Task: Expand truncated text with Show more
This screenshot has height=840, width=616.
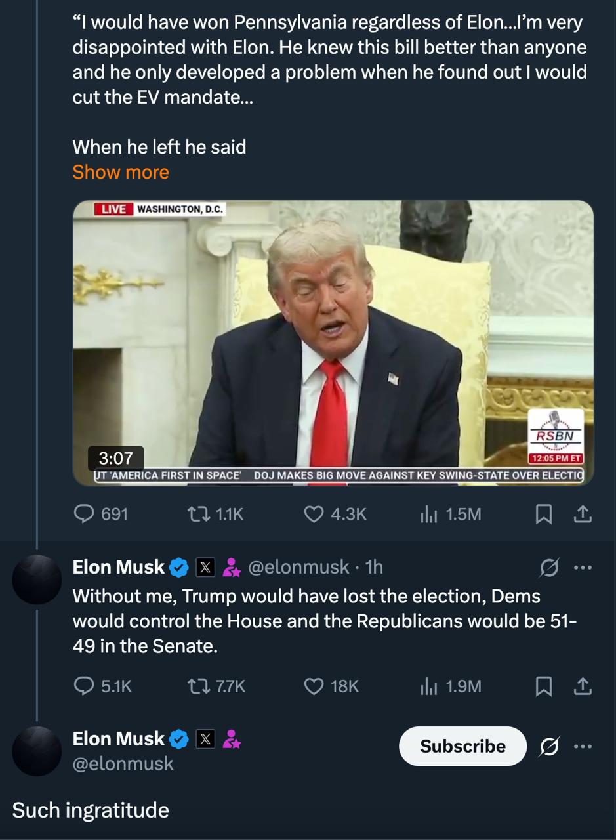Action: coord(121,172)
